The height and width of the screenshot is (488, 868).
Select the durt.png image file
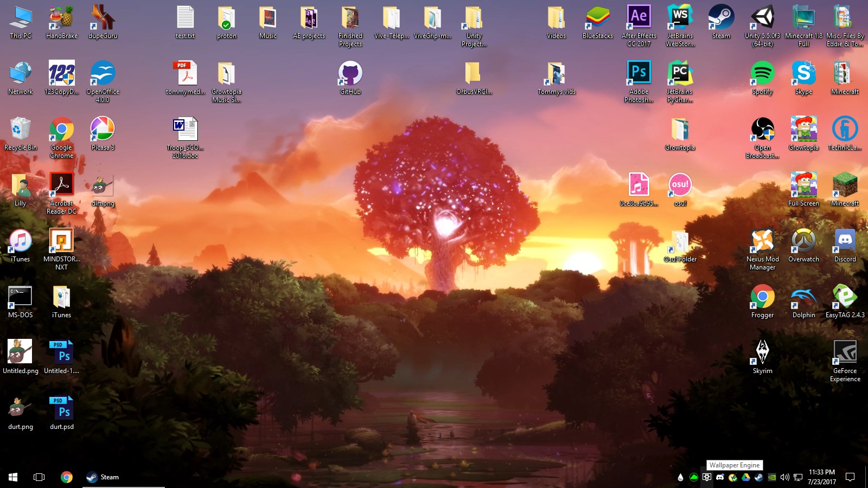pos(21,413)
